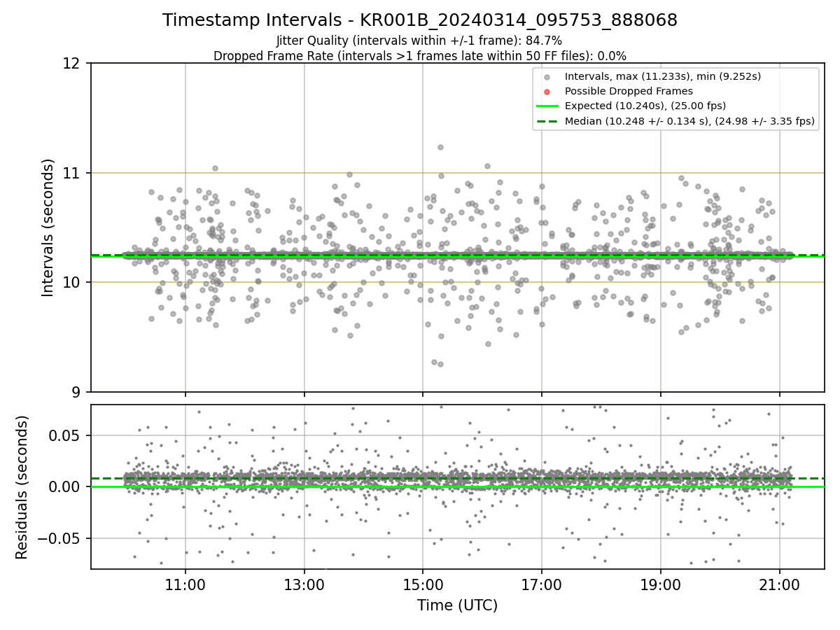This screenshot has width=840, height=630.
Task: Click the red circle marker in the legend
Action: pos(547,91)
